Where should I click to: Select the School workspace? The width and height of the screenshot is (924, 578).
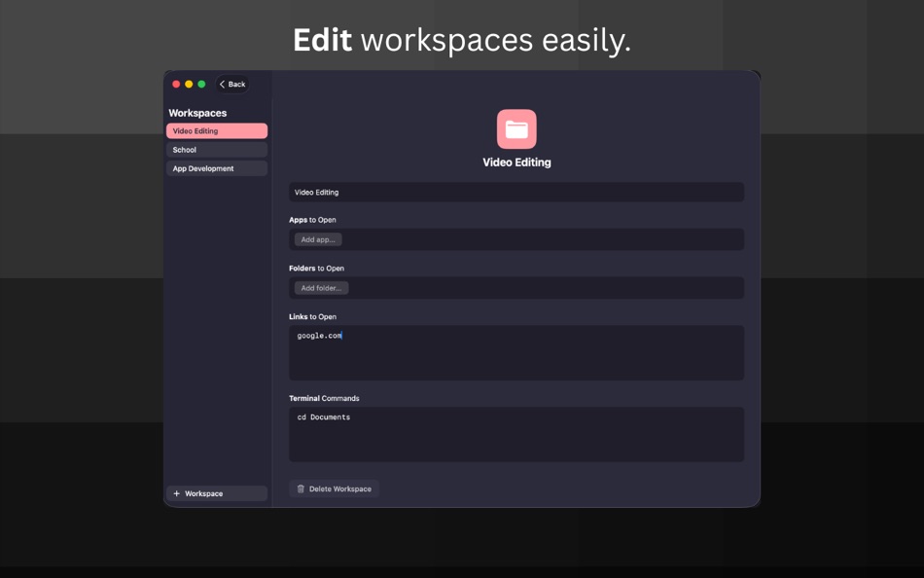216,149
